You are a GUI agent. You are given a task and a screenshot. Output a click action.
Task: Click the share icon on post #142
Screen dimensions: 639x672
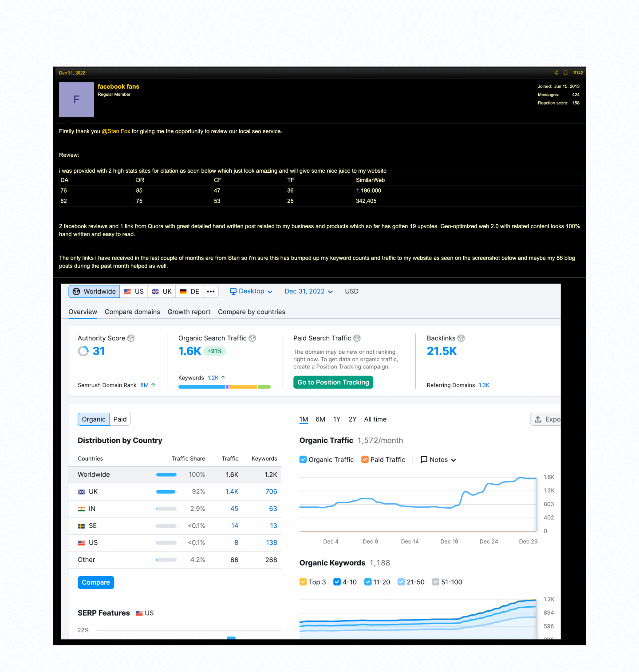coord(556,73)
